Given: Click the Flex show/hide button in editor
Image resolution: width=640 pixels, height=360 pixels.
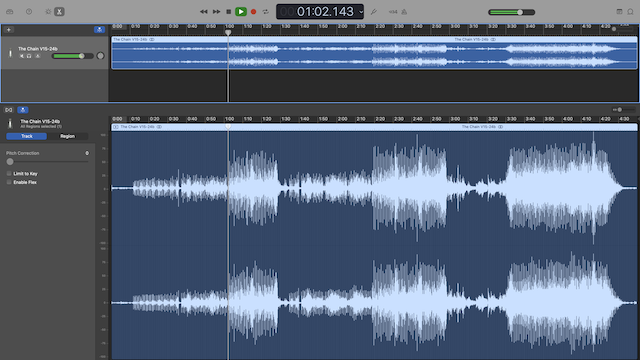Looking at the screenshot, I should click(9, 110).
